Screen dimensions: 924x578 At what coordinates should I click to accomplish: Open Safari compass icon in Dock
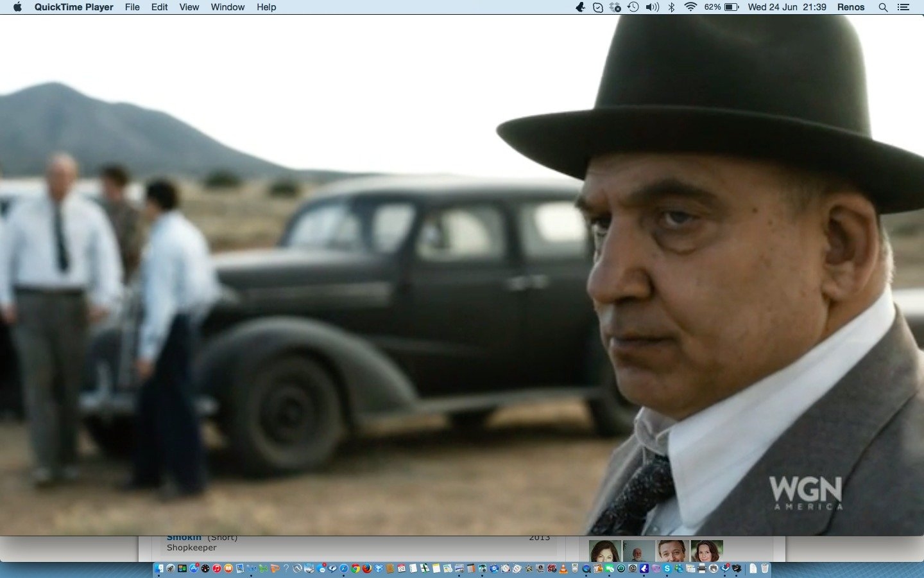[344, 568]
